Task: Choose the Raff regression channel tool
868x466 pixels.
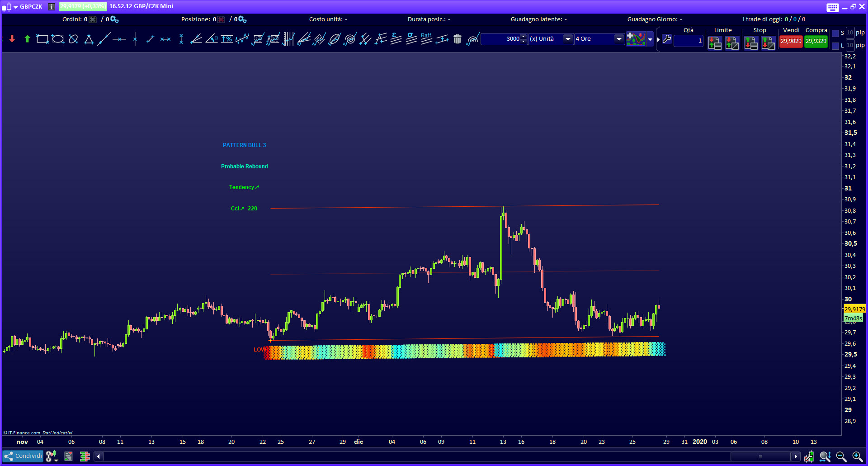Action: click(x=426, y=39)
